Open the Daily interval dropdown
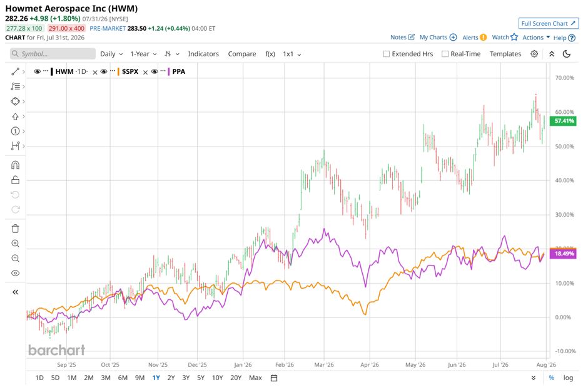The image size is (588, 387). (x=111, y=54)
